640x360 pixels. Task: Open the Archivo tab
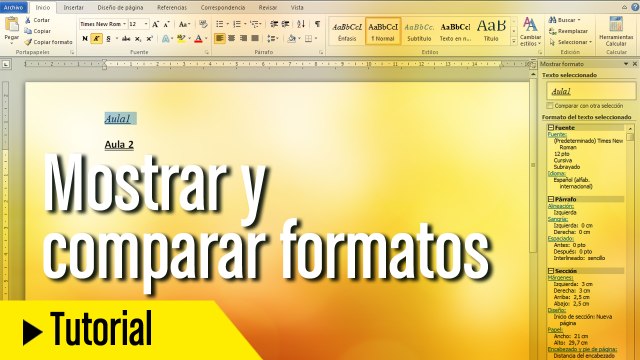pyautogui.click(x=13, y=7)
